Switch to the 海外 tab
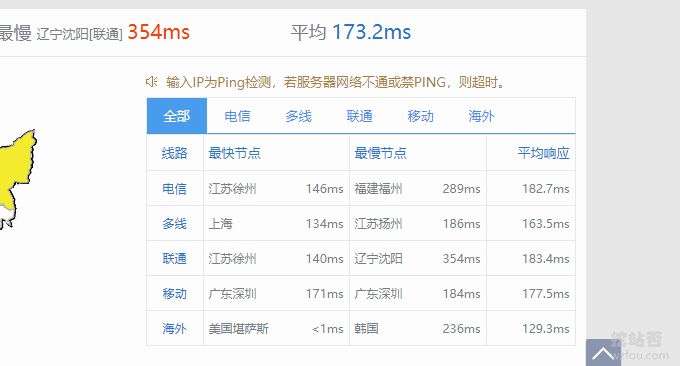This screenshot has height=366, width=680. click(481, 116)
